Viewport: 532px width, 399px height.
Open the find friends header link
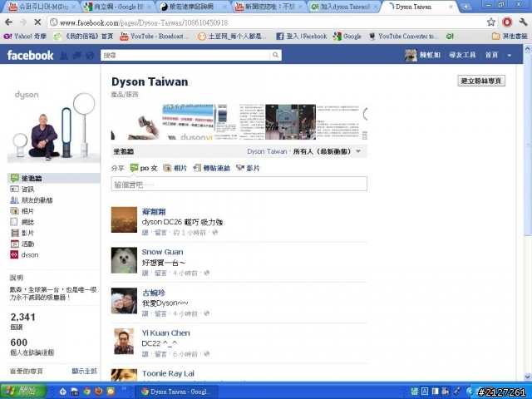click(x=462, y=55)
